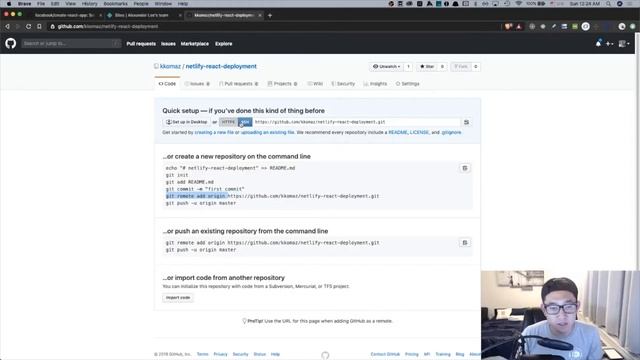Close the Sites Alexander Lee's team tab
Image resolution: width=640 pixels, height=360 pixels.
click(x=180, y=16)
